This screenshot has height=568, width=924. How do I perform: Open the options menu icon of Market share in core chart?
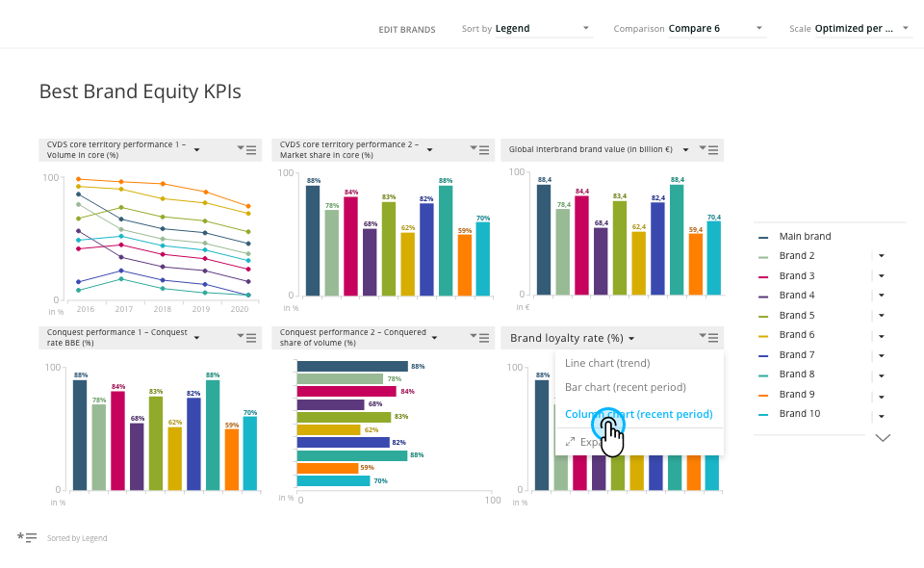pyautogui.click(x=480, y=149)
